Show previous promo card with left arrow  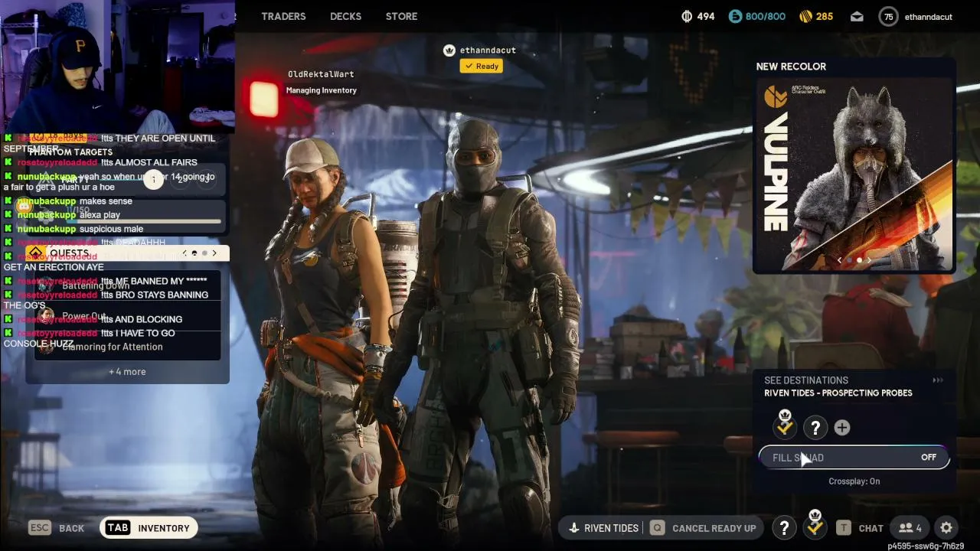tap(839, 260)
